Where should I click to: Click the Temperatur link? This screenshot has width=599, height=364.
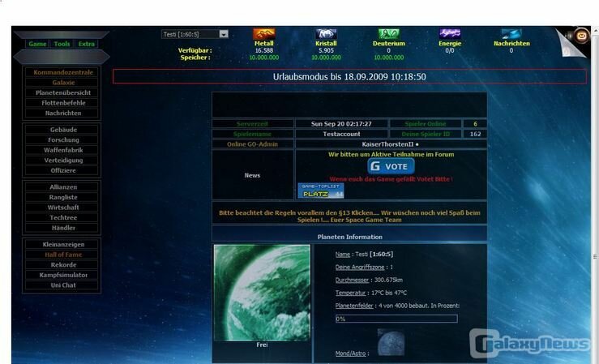click(x=350, y=293)
